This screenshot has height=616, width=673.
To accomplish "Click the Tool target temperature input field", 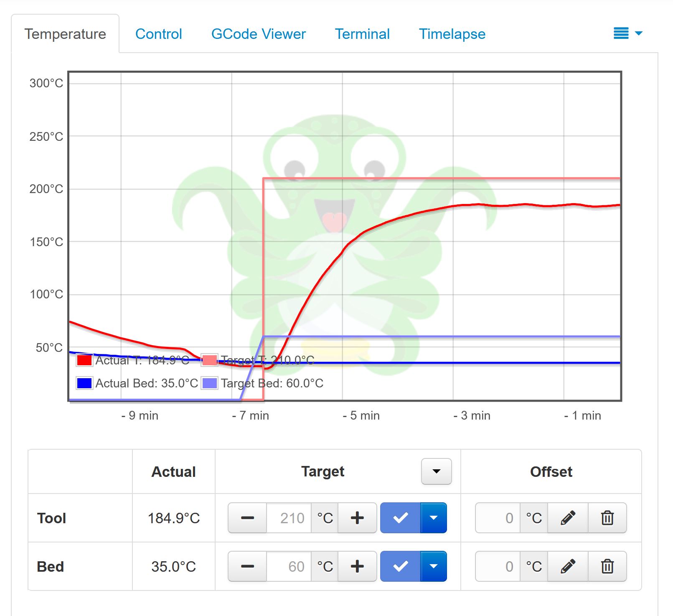I will [289, 518].
